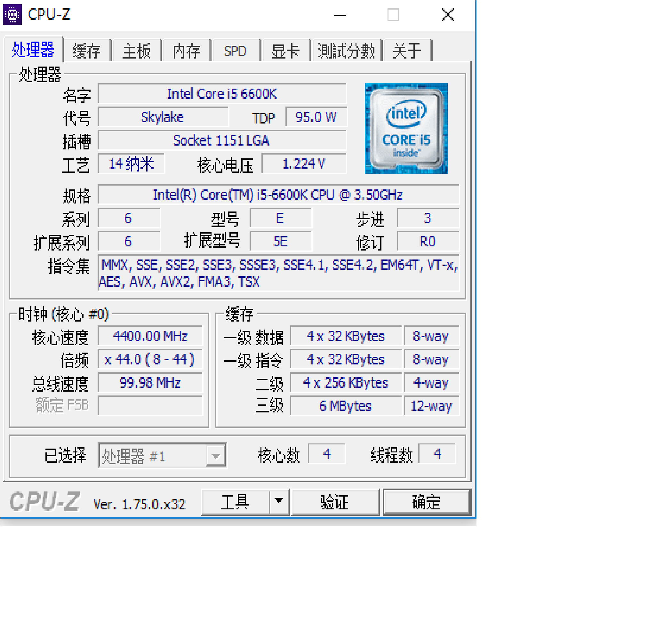
Task: Close the CPU-Z window
Action: coord(447,15)
